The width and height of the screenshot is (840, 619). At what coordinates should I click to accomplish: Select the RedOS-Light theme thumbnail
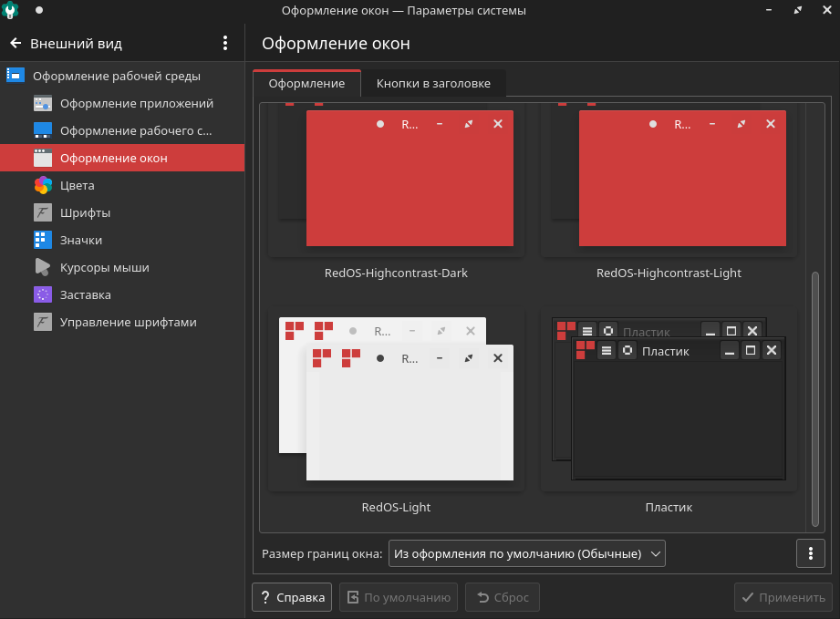coord(396,401)
